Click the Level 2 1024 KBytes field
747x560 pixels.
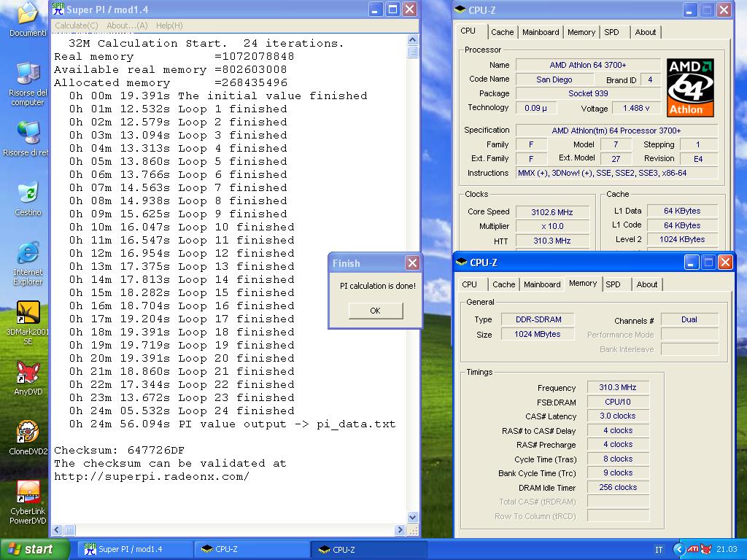(682, 239)
